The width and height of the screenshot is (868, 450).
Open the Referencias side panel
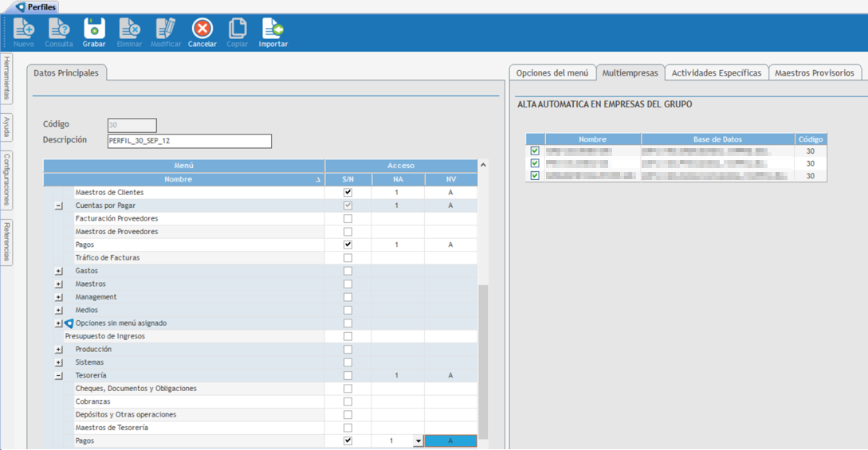(x=6, y=241)
